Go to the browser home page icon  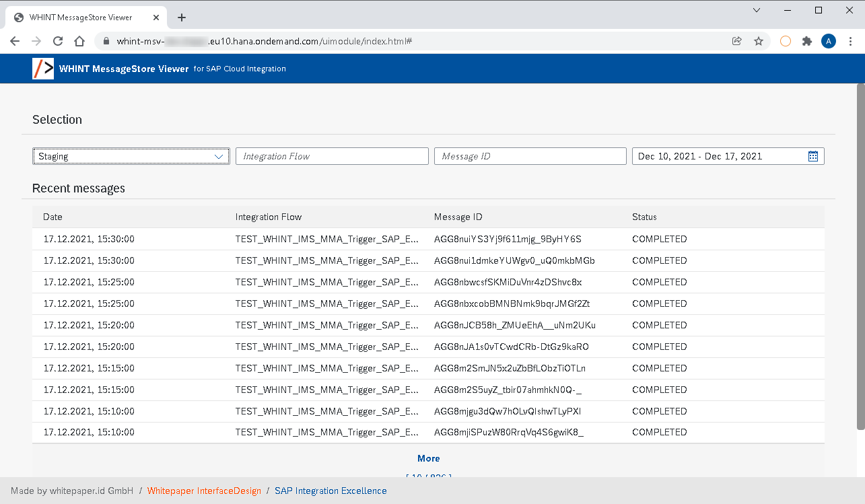pyautogui.click(x=79, y=41)
